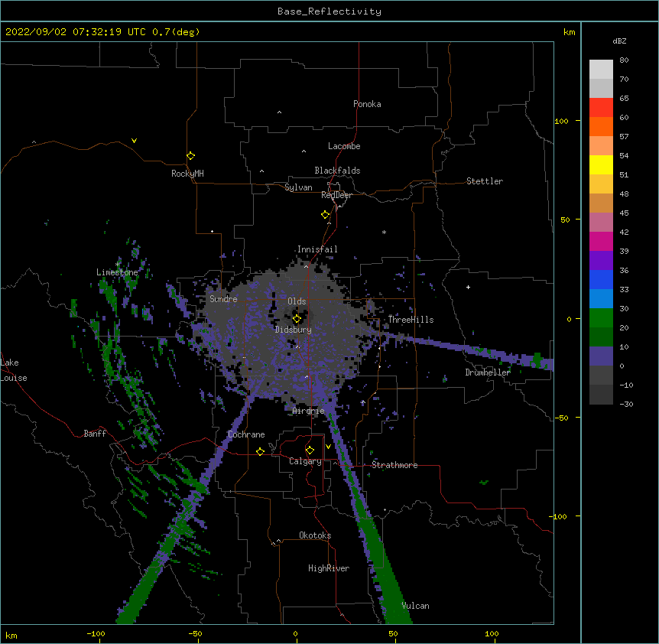Image resolution: width=659 pixels, height=644 pixels.
Task: Select the yellow diamond marker above Calgary label
Action: [x=310, y=450]
